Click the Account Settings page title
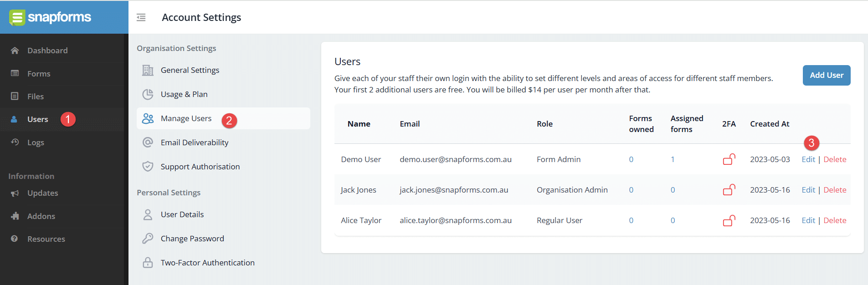The height and width of the screenshot is (285, 868). tap(201, 17)
